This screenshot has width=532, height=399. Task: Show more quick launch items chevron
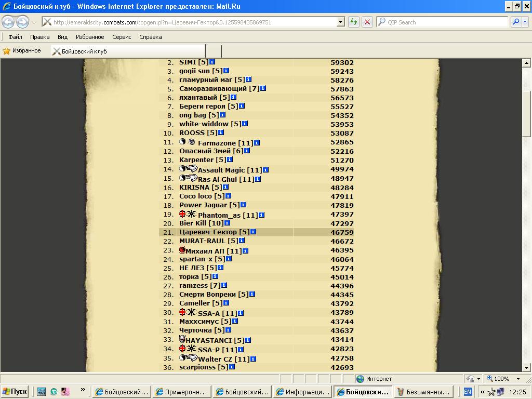pyautogui.click(x=83, y=389)
